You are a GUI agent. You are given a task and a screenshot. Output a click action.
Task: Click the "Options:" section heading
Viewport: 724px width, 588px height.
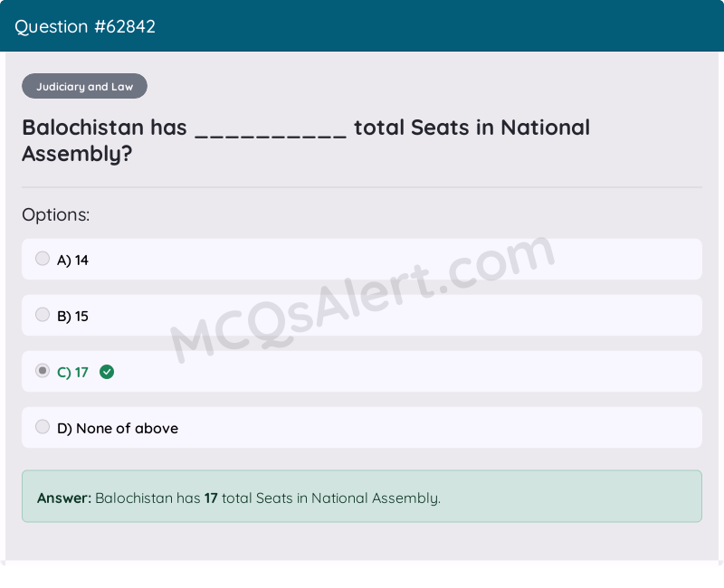coord(56,215)
